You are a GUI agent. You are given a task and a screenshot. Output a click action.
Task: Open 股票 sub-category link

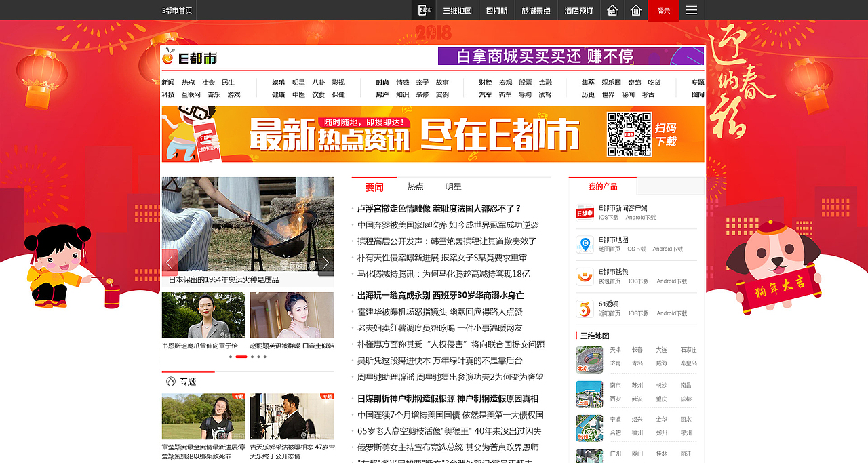tap(526, 83)
